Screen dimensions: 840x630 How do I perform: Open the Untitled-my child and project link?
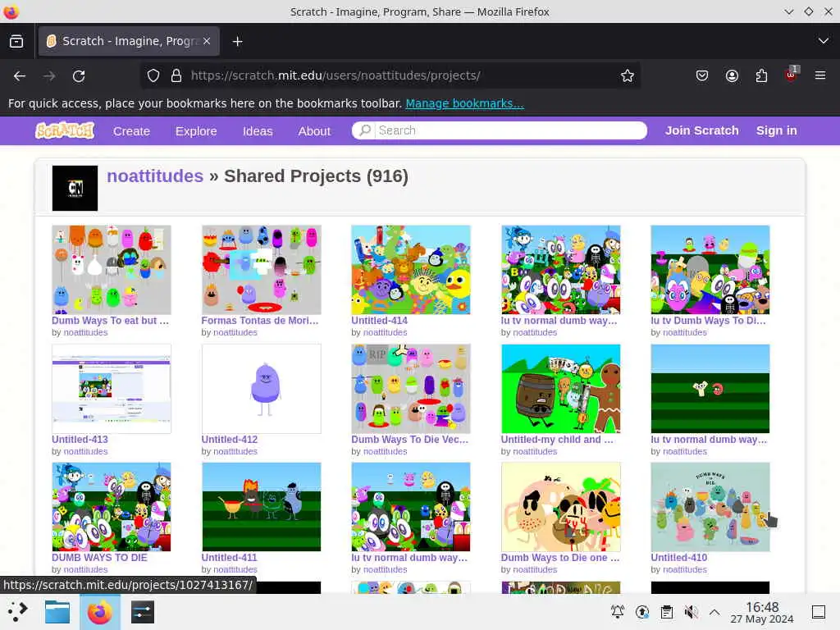click(x=557, y=440)
